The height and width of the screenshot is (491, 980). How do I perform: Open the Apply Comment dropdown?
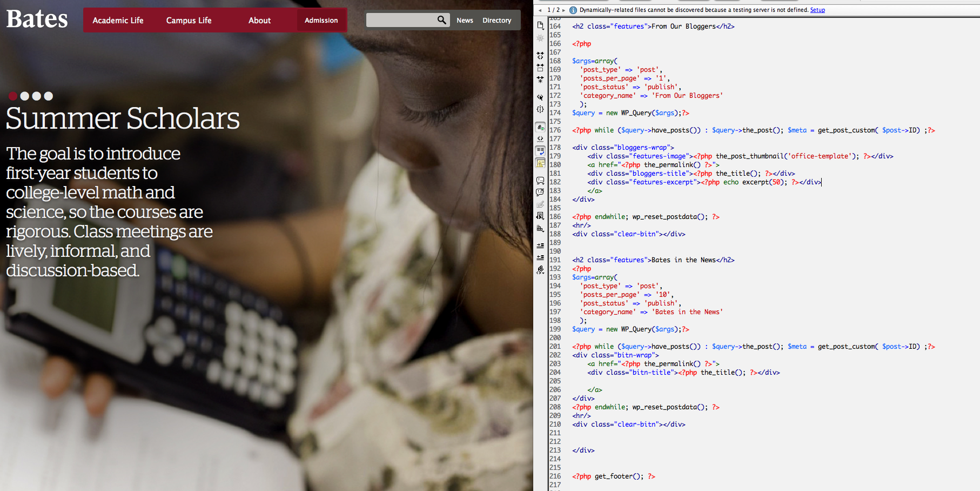(x=540, y=181)
